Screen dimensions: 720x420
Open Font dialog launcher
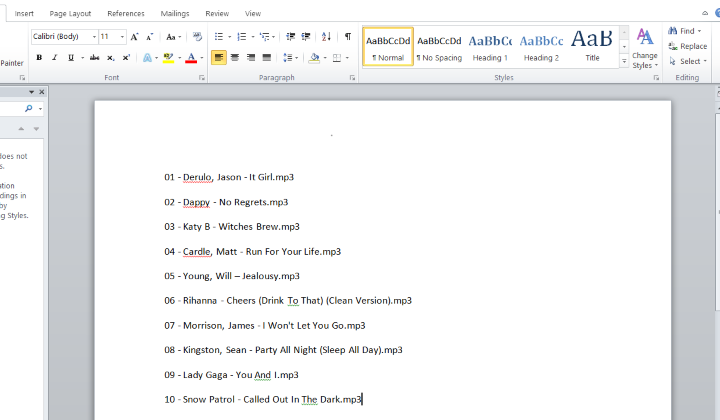coord(202,78)
